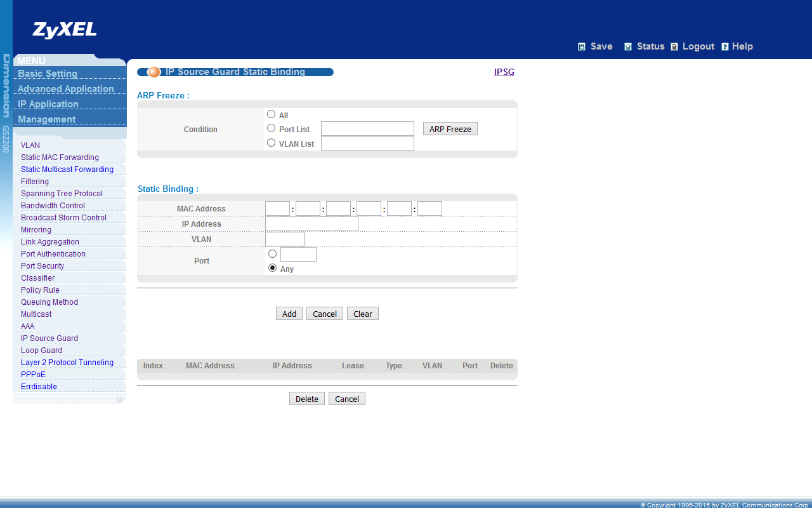Click the Lease column header
This screenshot has height=508, width=812.
353,366
